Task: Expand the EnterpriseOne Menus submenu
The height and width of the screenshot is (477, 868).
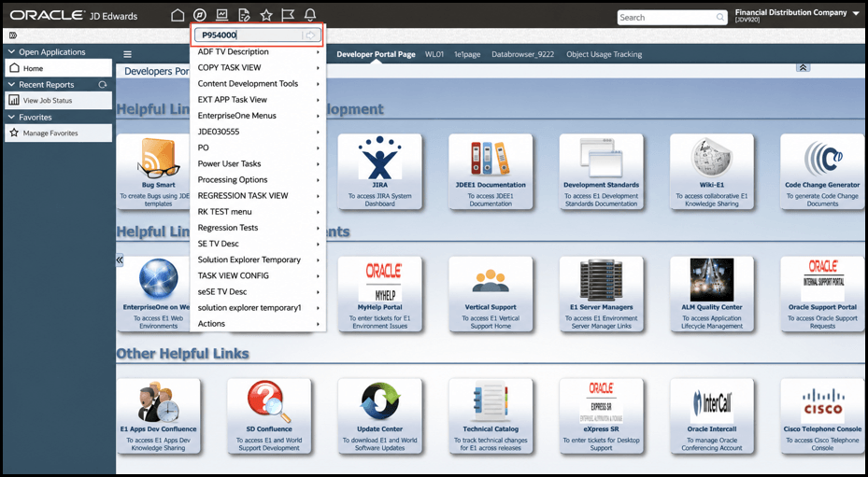Action: click(x=258, y=116)
